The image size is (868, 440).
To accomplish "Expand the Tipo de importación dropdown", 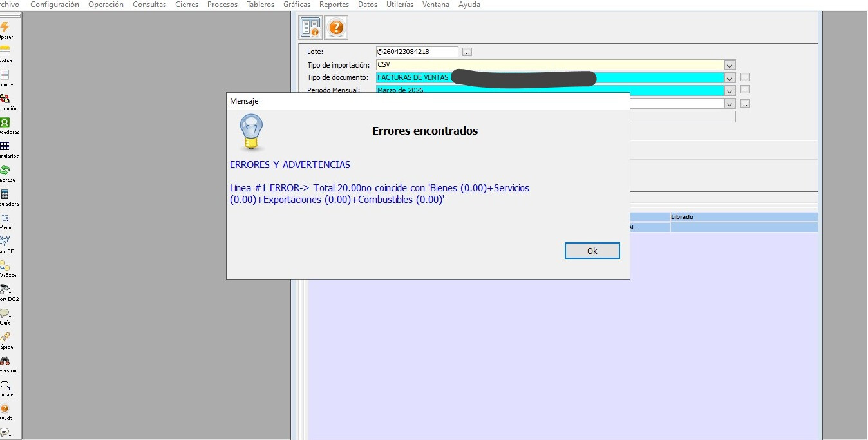I will click(730, 65).
